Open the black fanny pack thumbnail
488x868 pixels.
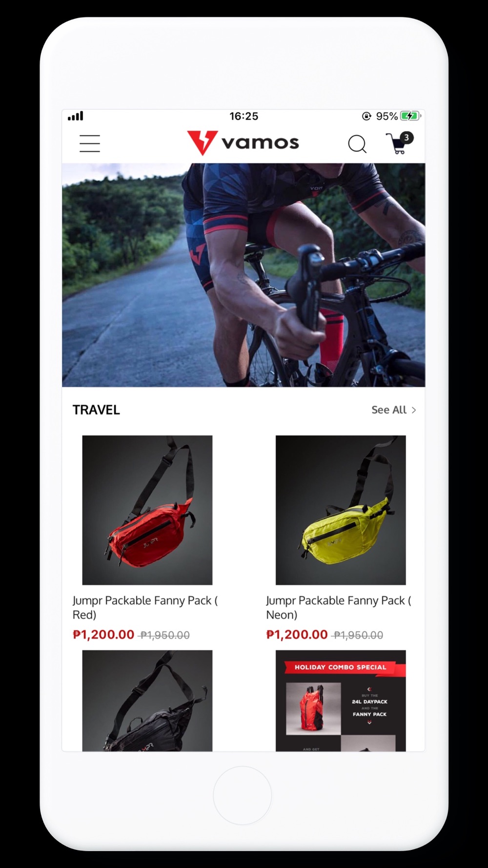point(147,701)
